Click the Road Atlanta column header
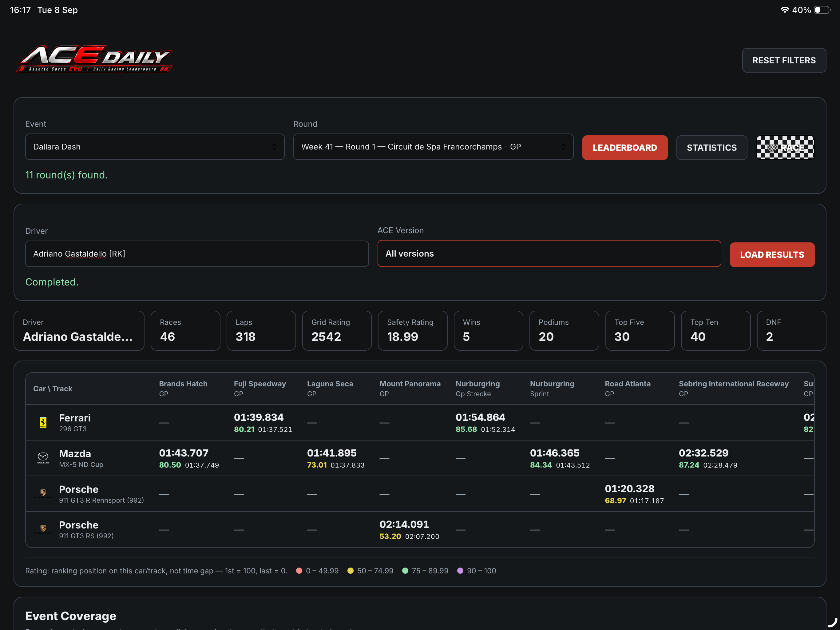This screenshot has height=630, width=840. [x=627, y=388]
